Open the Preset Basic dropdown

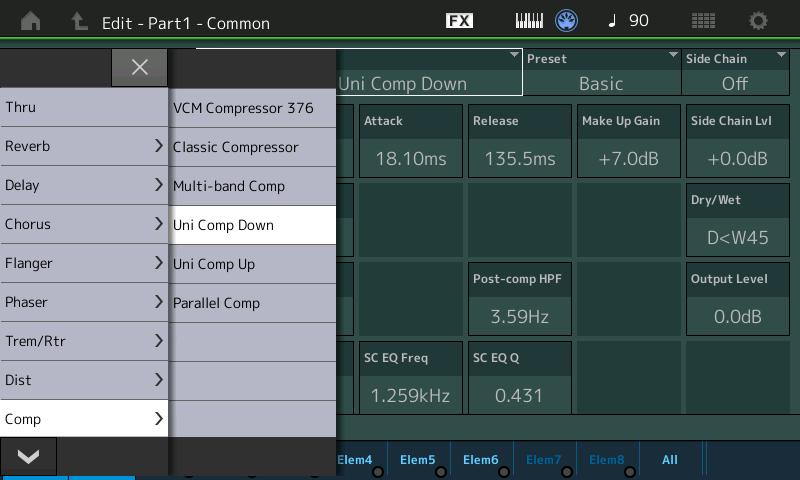tap(601, 73)
